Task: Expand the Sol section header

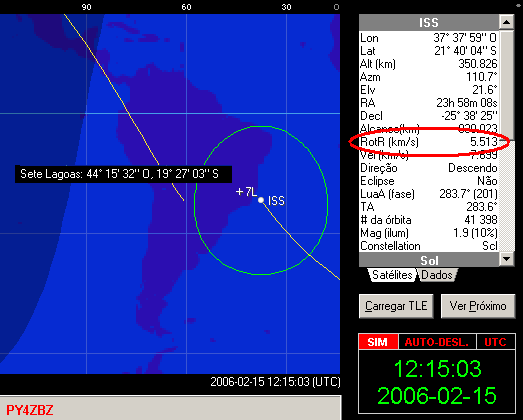Action: pos(429,259)
